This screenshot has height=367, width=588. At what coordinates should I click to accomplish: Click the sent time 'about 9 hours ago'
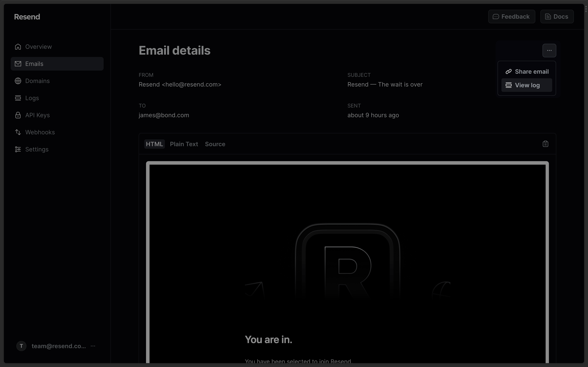pos(373,115)
